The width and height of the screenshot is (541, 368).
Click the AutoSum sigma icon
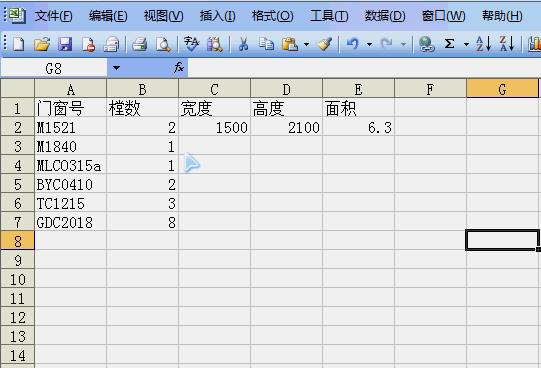[449, 44]
